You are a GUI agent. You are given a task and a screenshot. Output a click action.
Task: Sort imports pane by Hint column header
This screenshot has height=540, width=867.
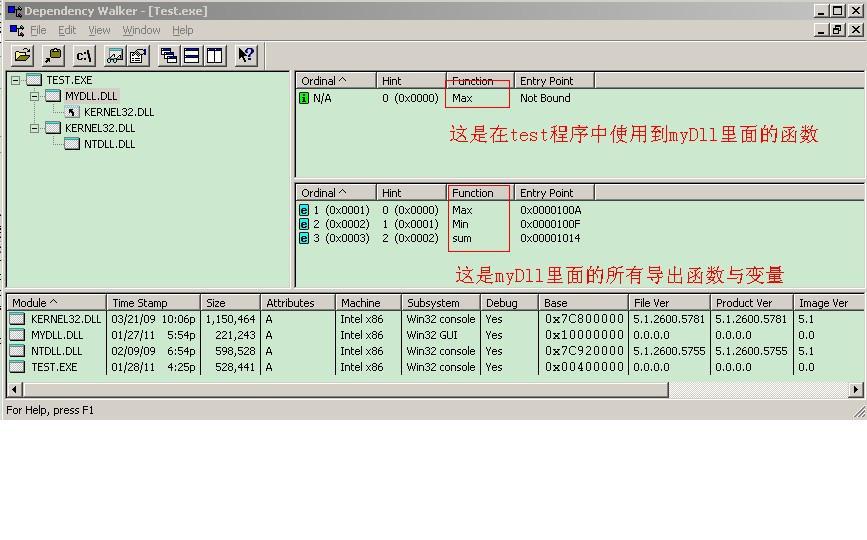411,81
